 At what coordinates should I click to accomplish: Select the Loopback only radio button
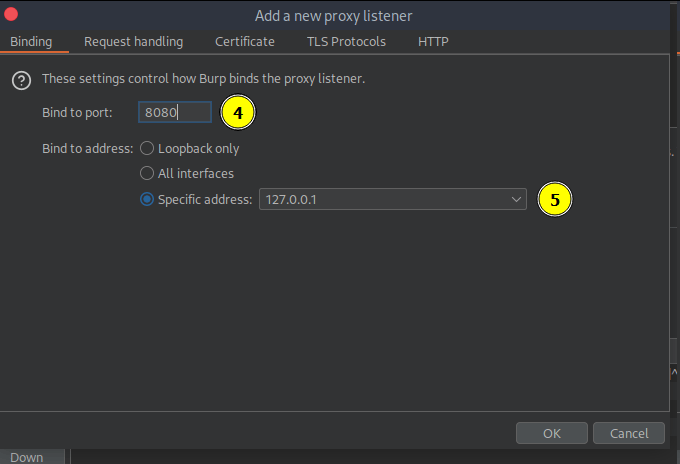point(148,148)
